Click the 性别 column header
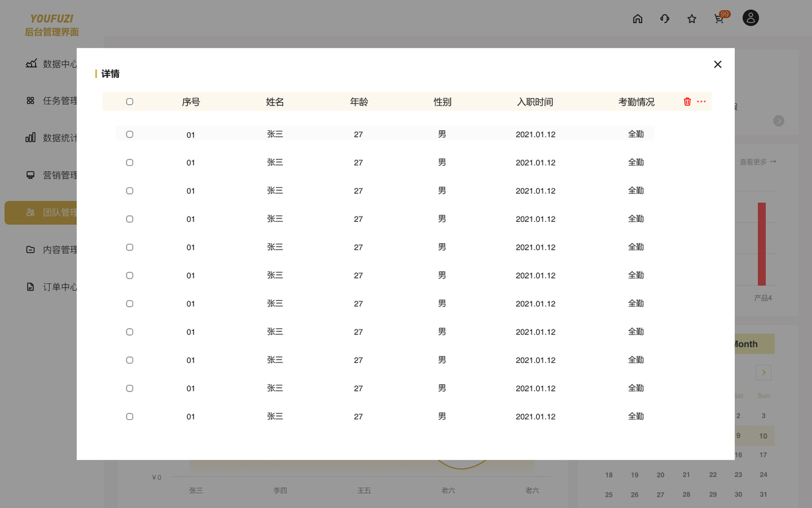This screenshot has width=812, height=508. coord(442,102)
